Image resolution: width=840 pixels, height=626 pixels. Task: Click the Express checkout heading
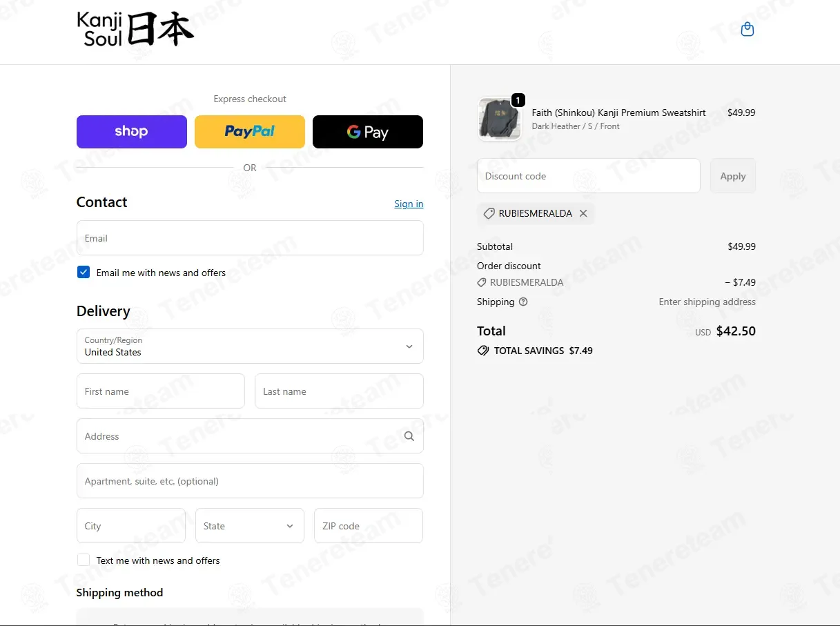point(250,99)
